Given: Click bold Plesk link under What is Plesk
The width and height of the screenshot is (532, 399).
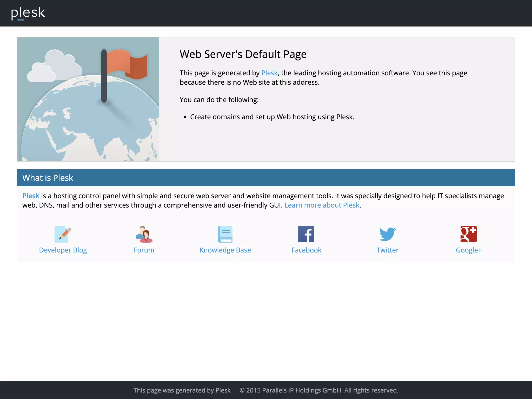Looking at the screenshot, I should [x=31, y=196].
